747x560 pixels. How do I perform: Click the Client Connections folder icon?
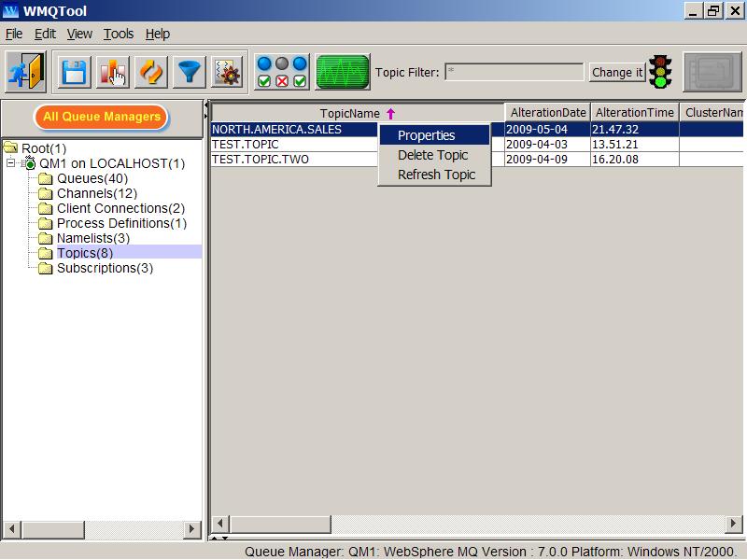point(45,208)
